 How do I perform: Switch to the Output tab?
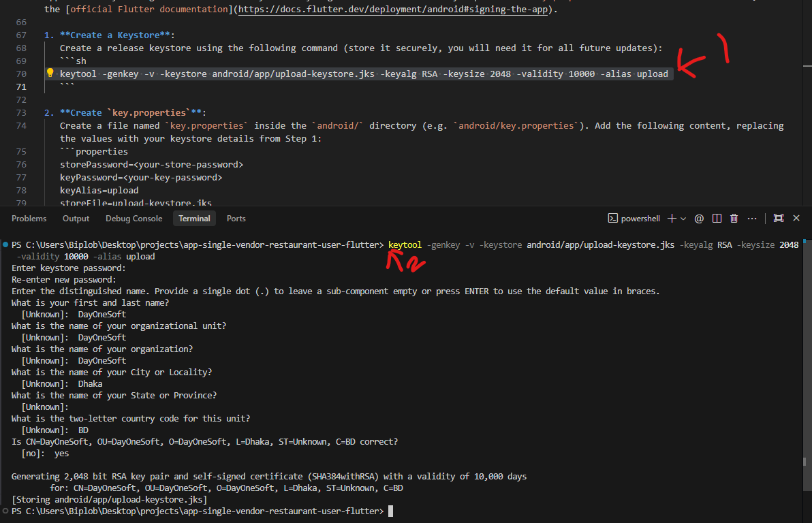point(76,219)
